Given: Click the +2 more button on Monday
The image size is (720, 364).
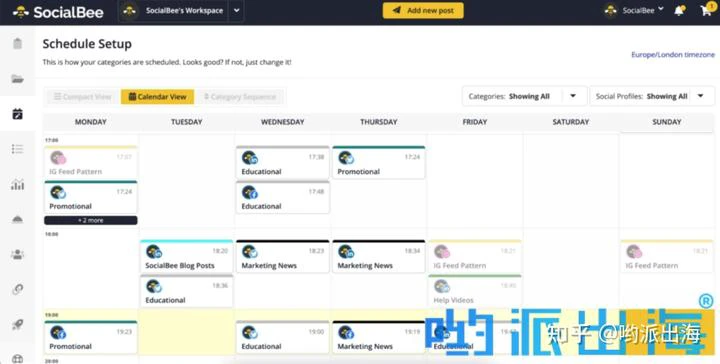Looking at the screenshot, I should (x=90, y=220).
